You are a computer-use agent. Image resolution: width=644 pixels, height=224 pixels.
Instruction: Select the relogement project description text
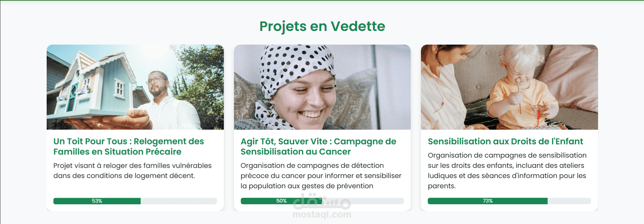point(132,171)
